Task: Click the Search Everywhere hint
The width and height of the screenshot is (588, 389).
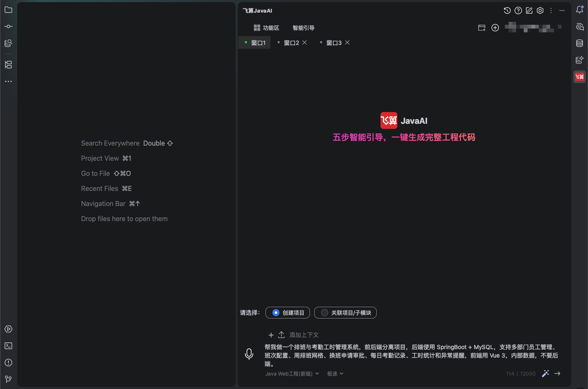Action: pos(127,143)
